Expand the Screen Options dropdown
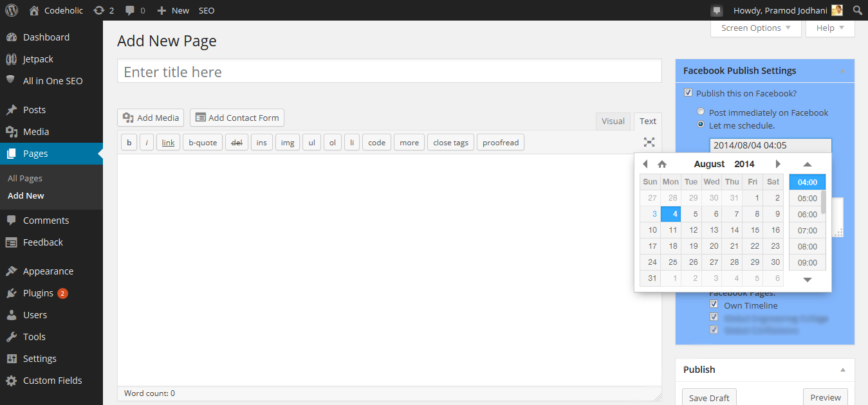The height and width of the screenshot is (405, 868). pyautogui.click(x=756, y=28)
